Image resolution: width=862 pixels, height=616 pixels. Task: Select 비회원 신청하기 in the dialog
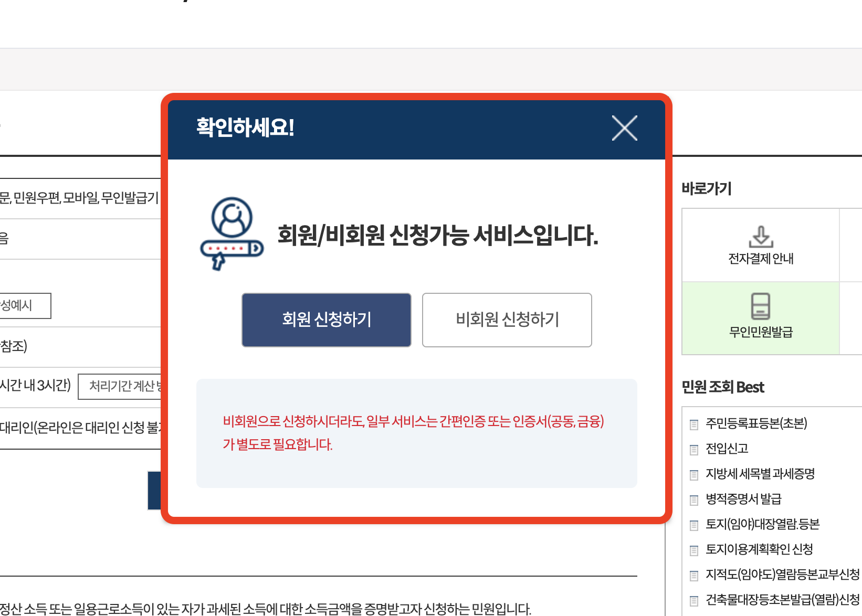(x=506, y=320)
